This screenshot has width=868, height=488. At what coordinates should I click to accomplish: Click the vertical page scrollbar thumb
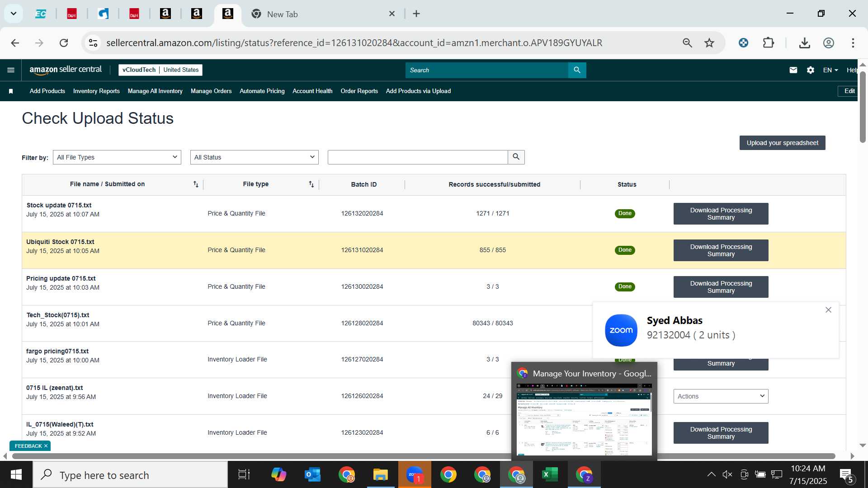(863, 107)
